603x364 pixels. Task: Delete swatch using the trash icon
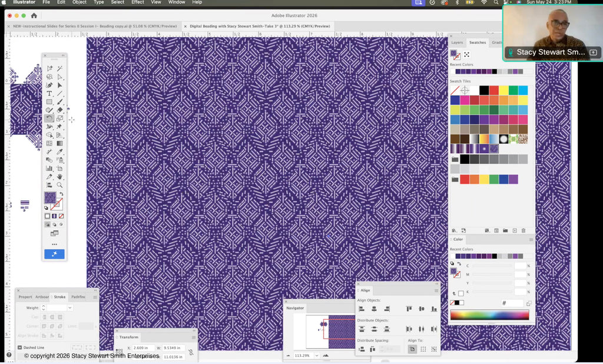[524, 230]
